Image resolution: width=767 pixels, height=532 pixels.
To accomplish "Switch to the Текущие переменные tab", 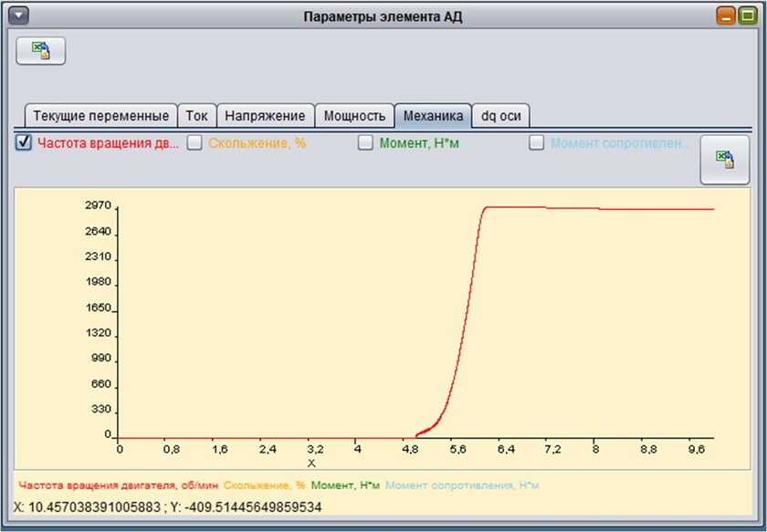I will [x=100, y=116].
